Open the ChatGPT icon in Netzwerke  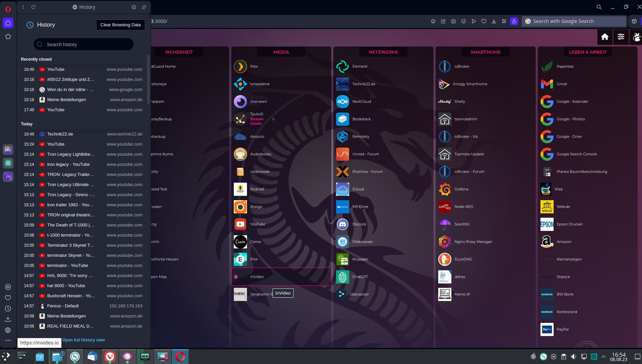coord(342,277)
